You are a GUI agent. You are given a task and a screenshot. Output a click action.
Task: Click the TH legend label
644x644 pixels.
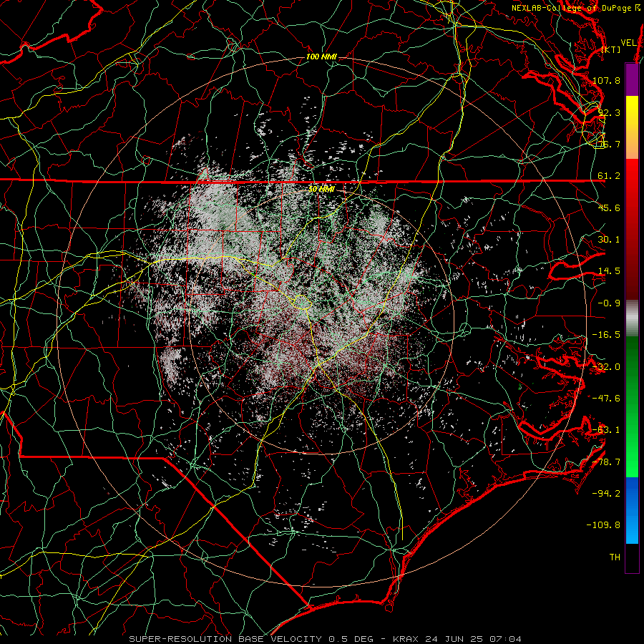(615, 557)
